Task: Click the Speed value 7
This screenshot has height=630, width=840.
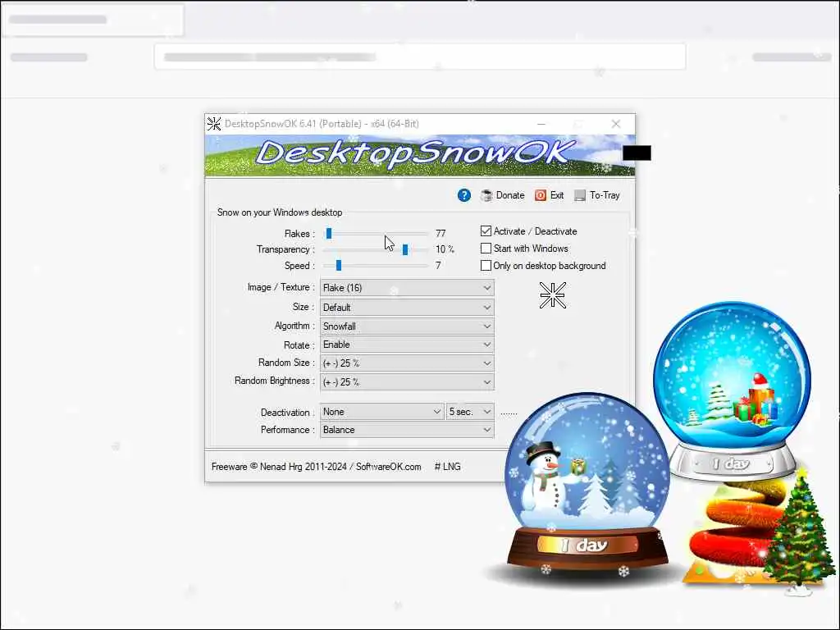Action: [438, 266]
